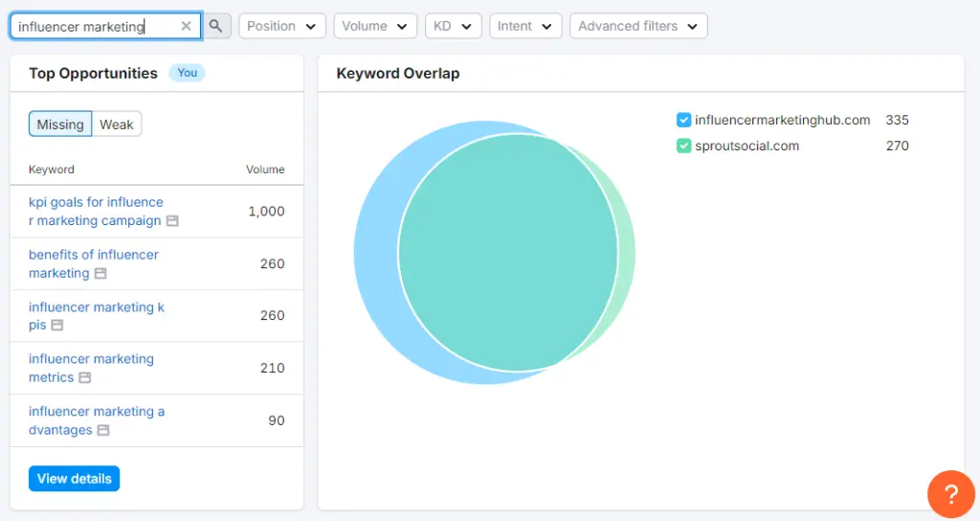Click SERP icon next to benefits of influencer marketing
Screen dimensions: 980x521
[100, 274]
